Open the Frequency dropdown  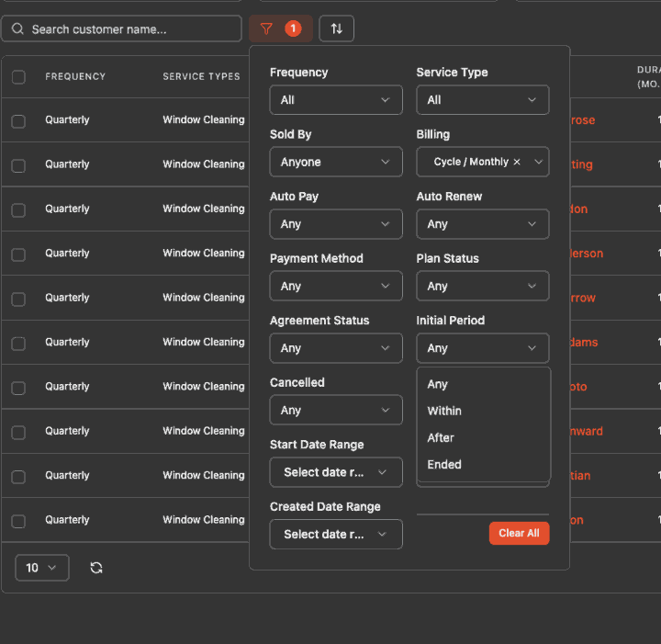pos(336,100)
